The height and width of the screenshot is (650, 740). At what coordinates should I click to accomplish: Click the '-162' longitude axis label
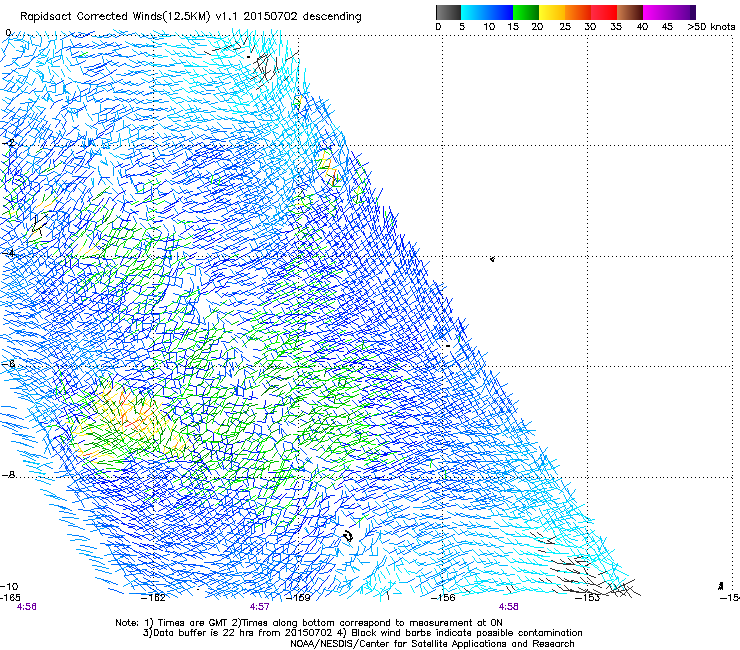pos(154,598)
